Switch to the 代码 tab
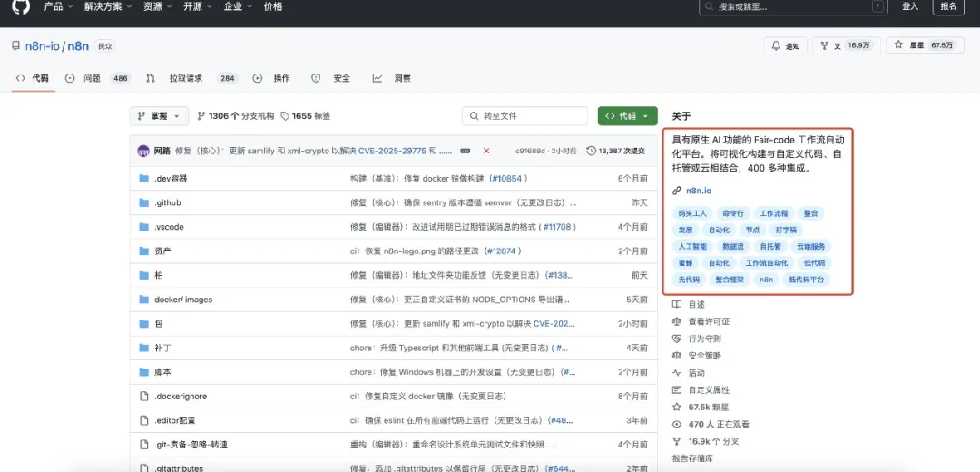This screenshot has height=472, width=980. [x=33, y=78]
